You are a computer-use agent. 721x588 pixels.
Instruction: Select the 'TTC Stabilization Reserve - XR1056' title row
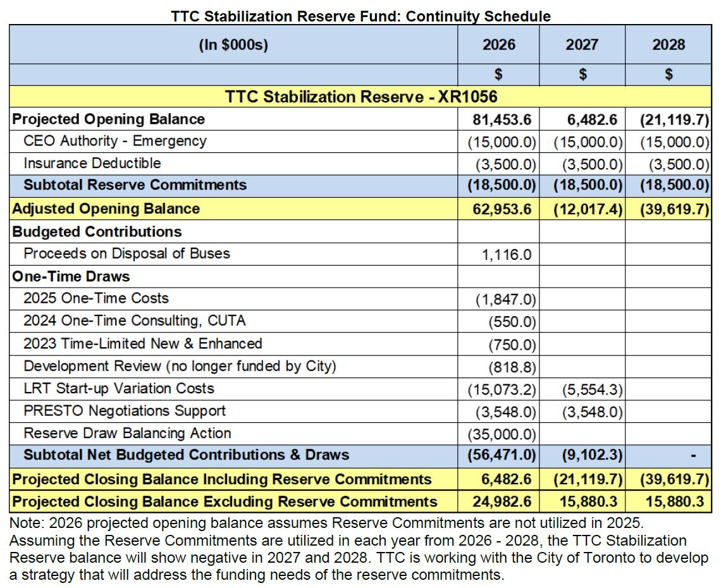pyautogui.click(x=360, y=97)
